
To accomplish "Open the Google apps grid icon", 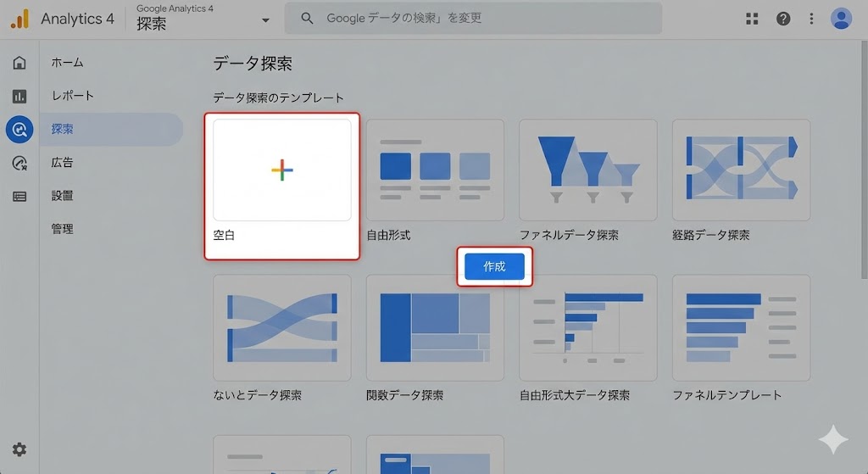I will (752, 19).
